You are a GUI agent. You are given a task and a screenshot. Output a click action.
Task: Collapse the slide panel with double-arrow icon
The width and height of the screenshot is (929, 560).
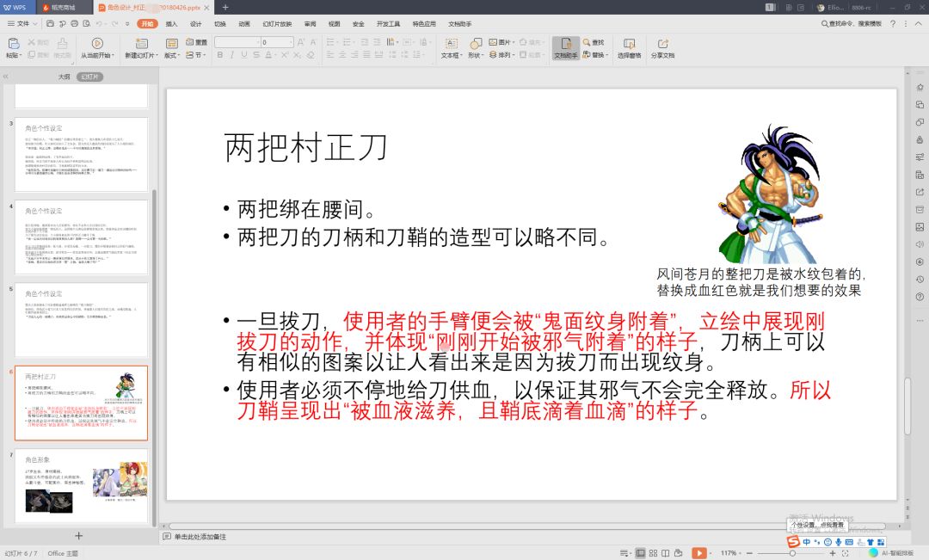5,77
